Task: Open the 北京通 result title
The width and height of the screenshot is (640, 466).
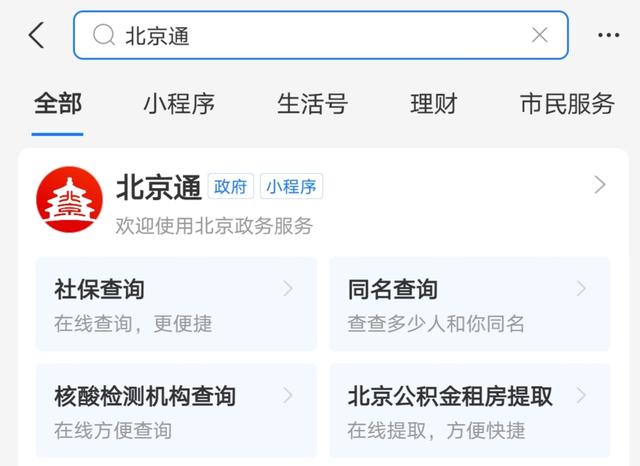Action: pyautogui.click(x=159, y=187)
